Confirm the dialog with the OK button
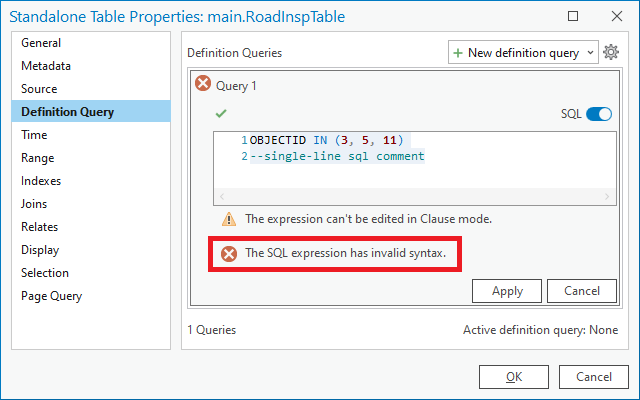 point(513,377)
